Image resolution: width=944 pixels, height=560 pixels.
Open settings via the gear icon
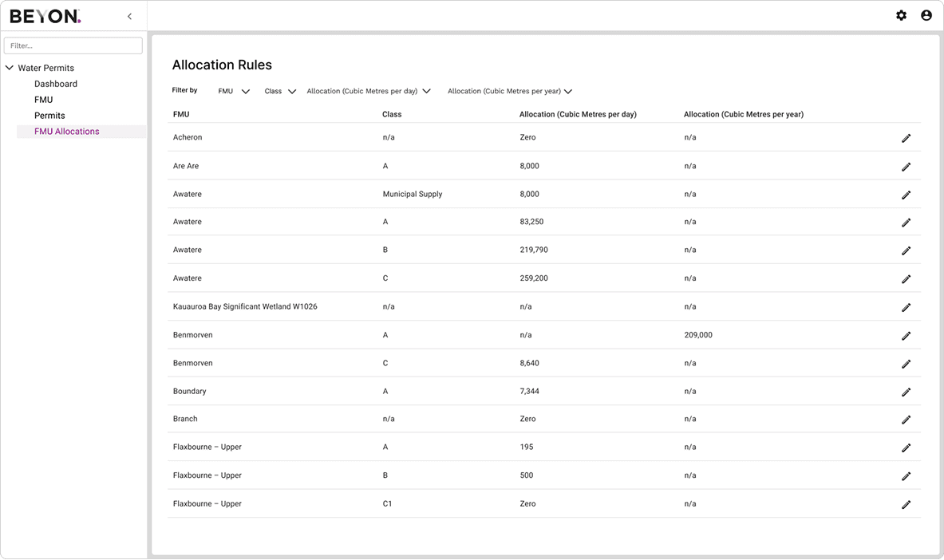pyautogui.click(x=901, y=16)
